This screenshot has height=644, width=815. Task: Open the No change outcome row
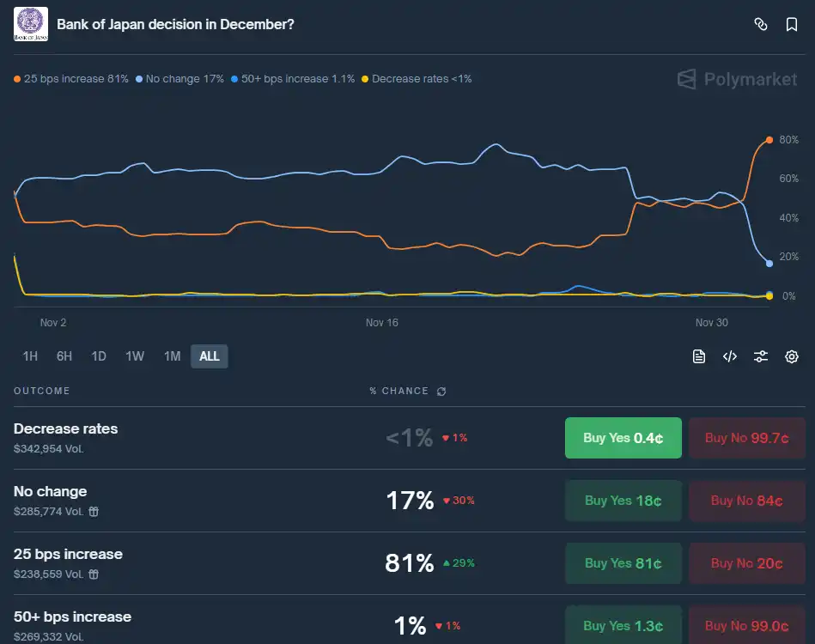(410, 501)
